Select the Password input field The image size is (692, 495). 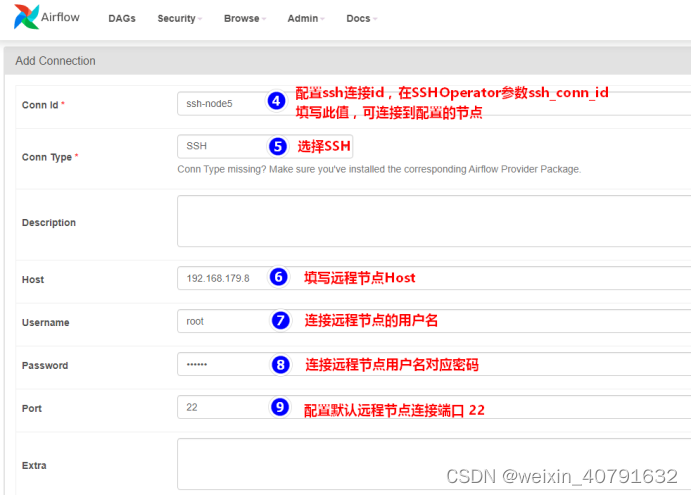pyautogui.click(x=434, y=364)
